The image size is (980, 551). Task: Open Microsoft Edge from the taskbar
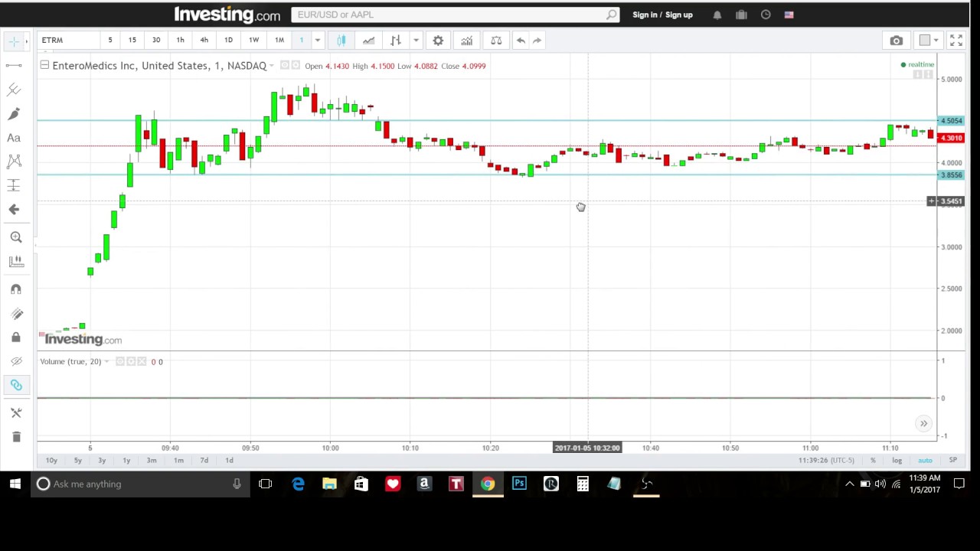298,484
